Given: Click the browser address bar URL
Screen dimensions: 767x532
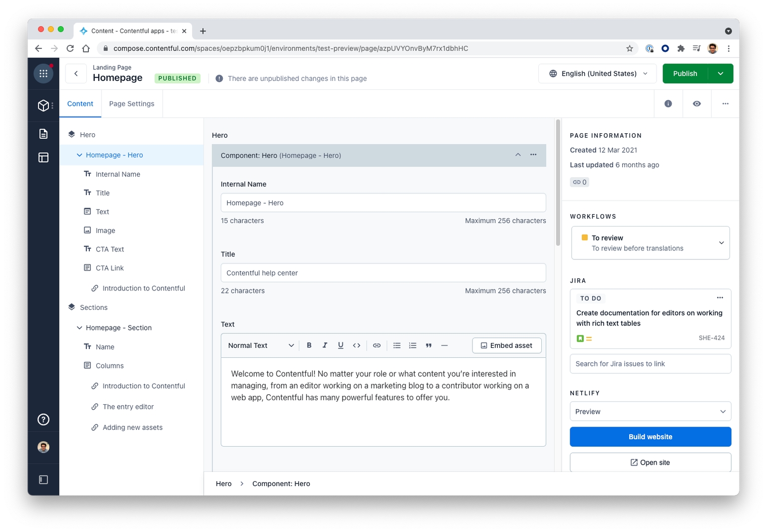Looking at the screenshot, I should pos(291,48).
